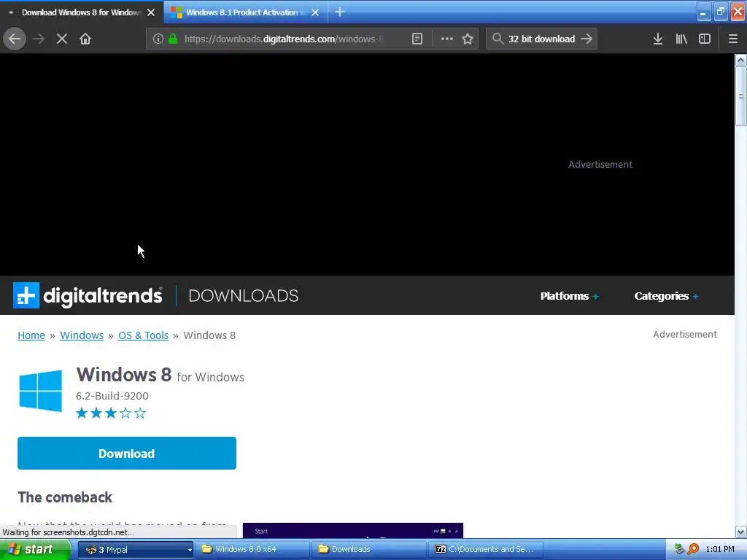
Task: Show site information icon in address bar
Action: [x=158, y=39]
